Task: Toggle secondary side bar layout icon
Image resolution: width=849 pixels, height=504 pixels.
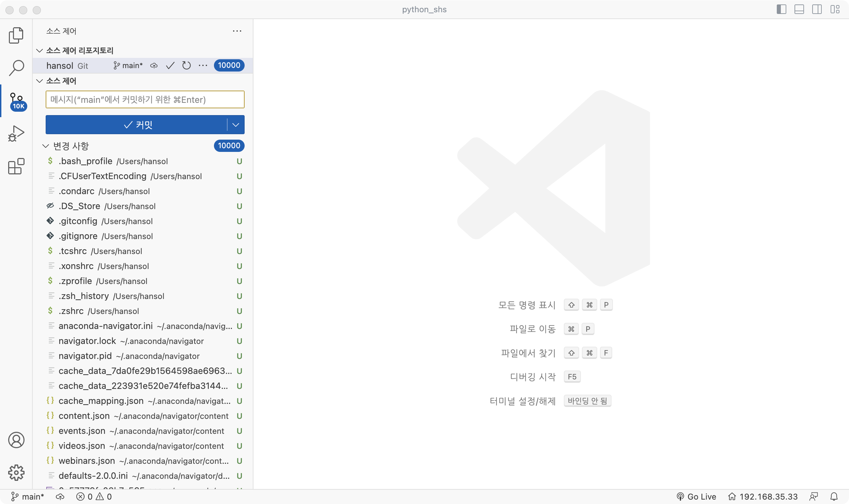Action: 817,9
